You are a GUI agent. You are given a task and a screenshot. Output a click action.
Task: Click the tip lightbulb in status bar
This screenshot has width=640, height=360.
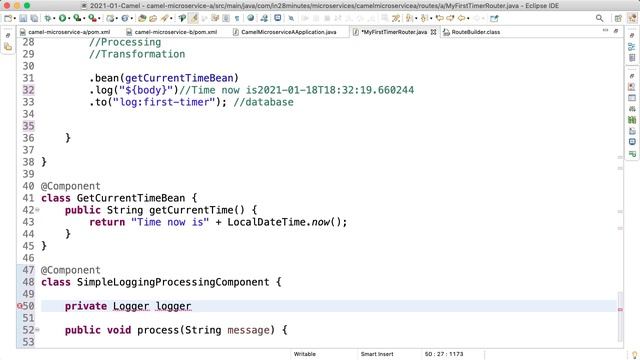tap(635, 355)
